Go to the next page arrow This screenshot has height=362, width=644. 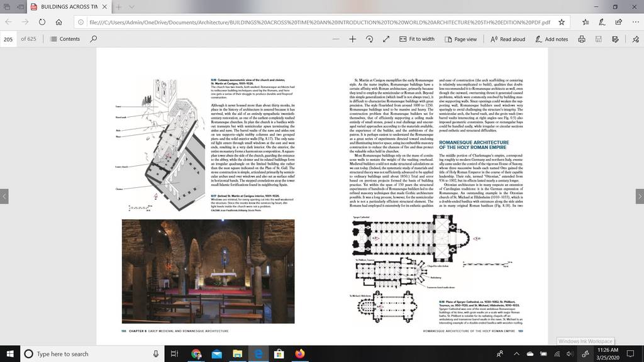coord(640,196)
